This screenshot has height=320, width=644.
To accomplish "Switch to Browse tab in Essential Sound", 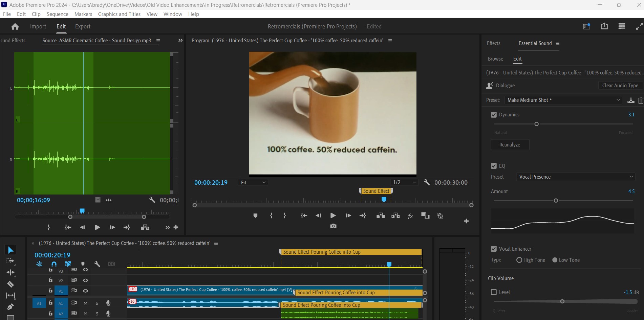I will (495, 59).
